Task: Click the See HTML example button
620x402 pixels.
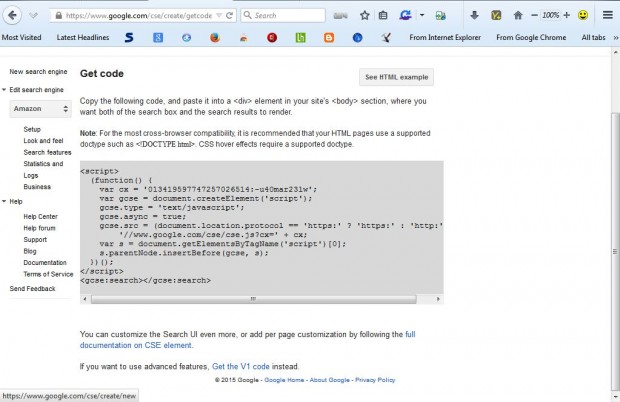Action: click(396, 77)
